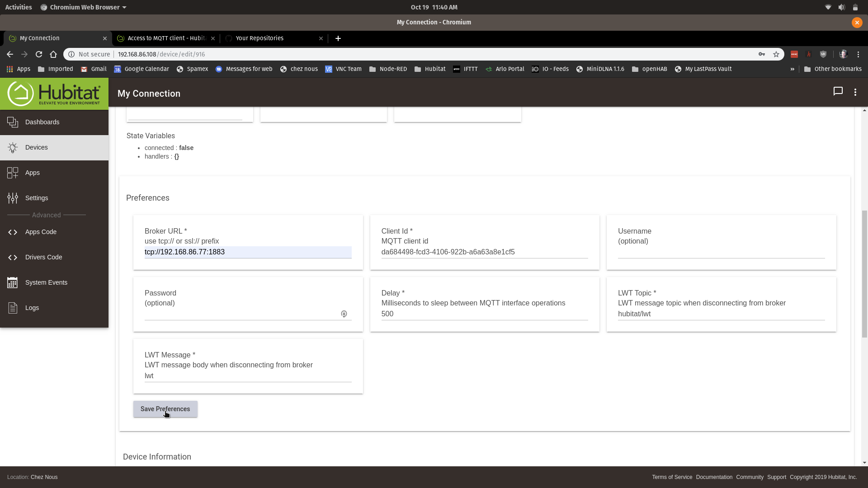Click the Devices lightbulb icon
Viewport: 868px width, 488px height.
pyautogui.click(x=13, y=147)
